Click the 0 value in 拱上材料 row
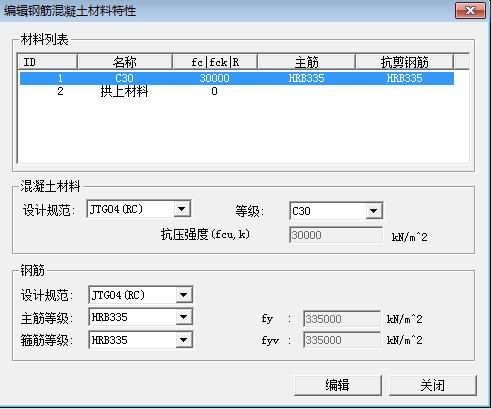Screen dimensions: 491x409 (214, 91)
